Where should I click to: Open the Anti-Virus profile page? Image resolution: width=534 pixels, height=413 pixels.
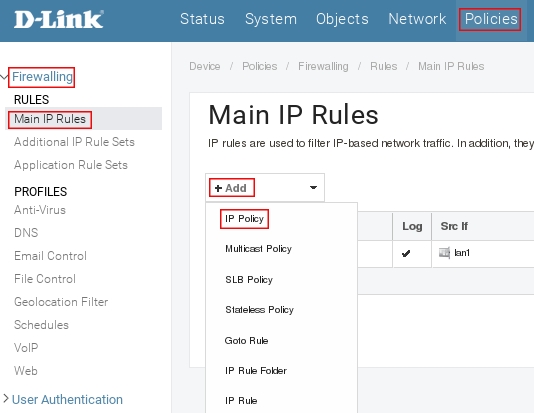(x=40, y=210)
